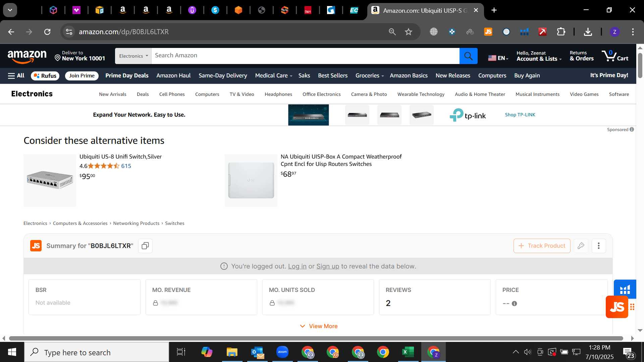Open Camera & Photo category
The image size is (644, 362).
point(369,94)
